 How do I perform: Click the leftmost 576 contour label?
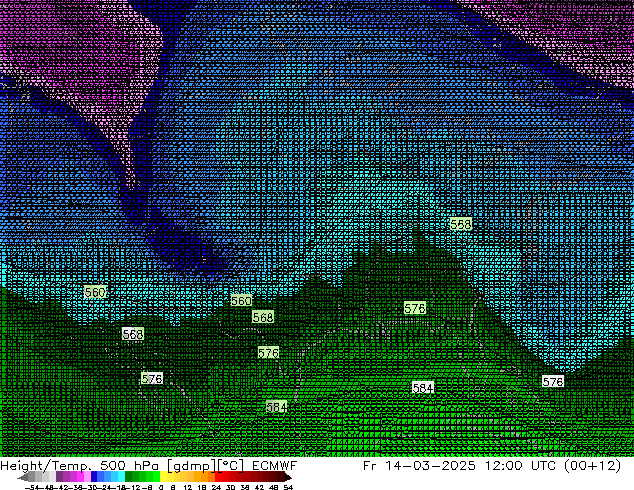[x=152, y=378]
